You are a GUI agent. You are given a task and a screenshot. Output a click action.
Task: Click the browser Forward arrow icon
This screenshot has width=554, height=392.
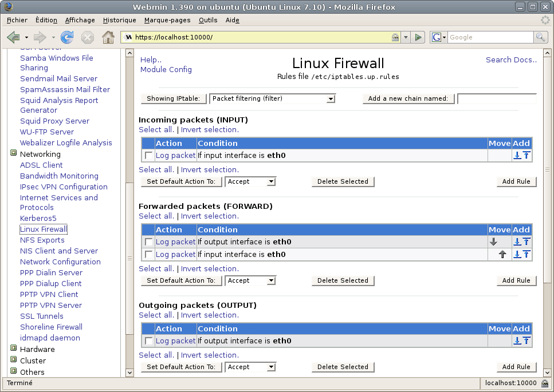pyautogui.click(x=40, y=37)
